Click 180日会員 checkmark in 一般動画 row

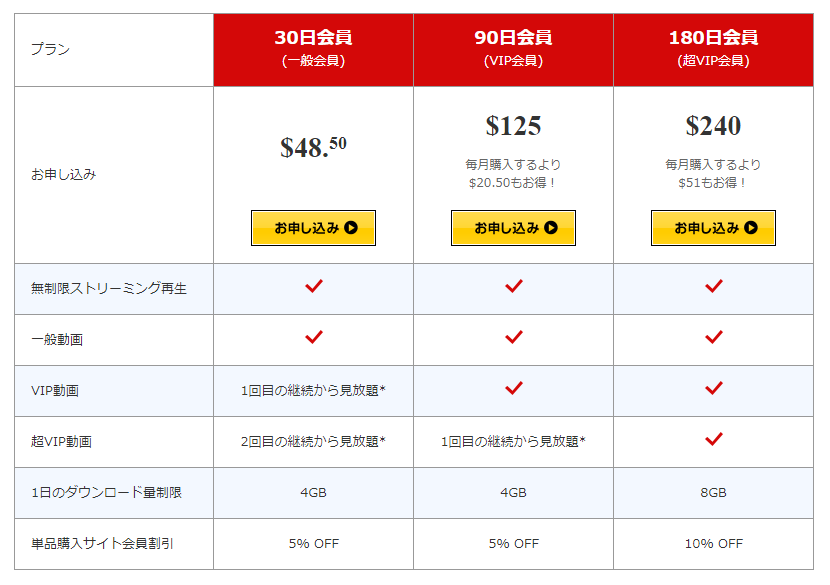[714, 337]
